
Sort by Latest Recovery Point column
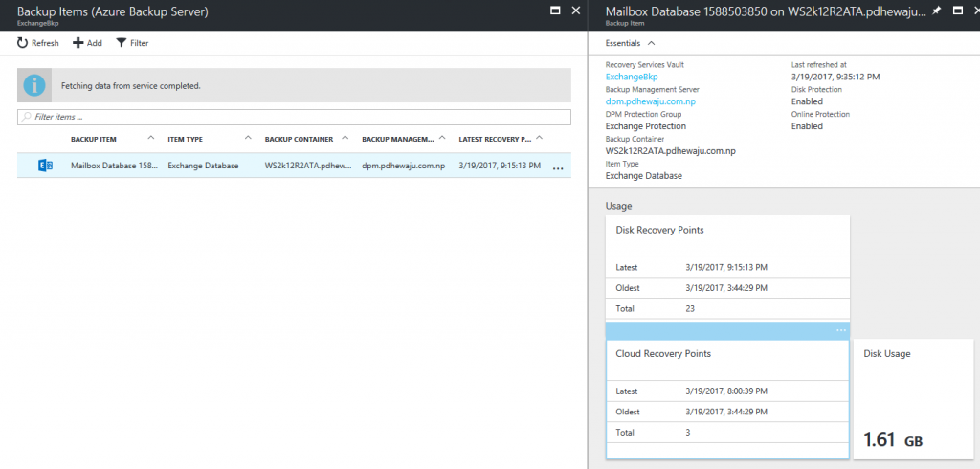click(495, 139)
